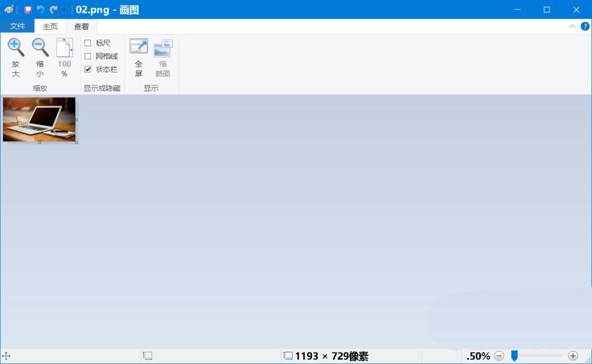Screen dimensions: 592x364
Task: Click the cursor position icon in status bar
Action: (x=6, y=356)
